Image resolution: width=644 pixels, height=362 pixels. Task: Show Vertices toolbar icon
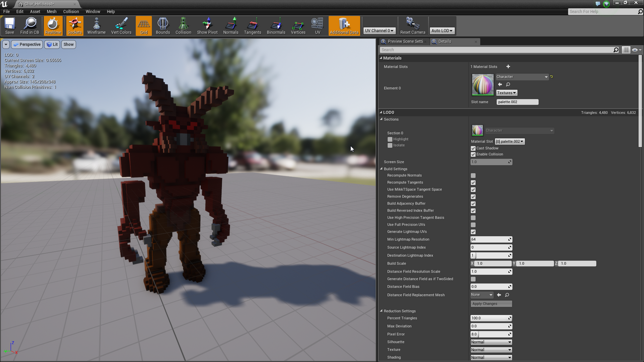click(298, 26)
